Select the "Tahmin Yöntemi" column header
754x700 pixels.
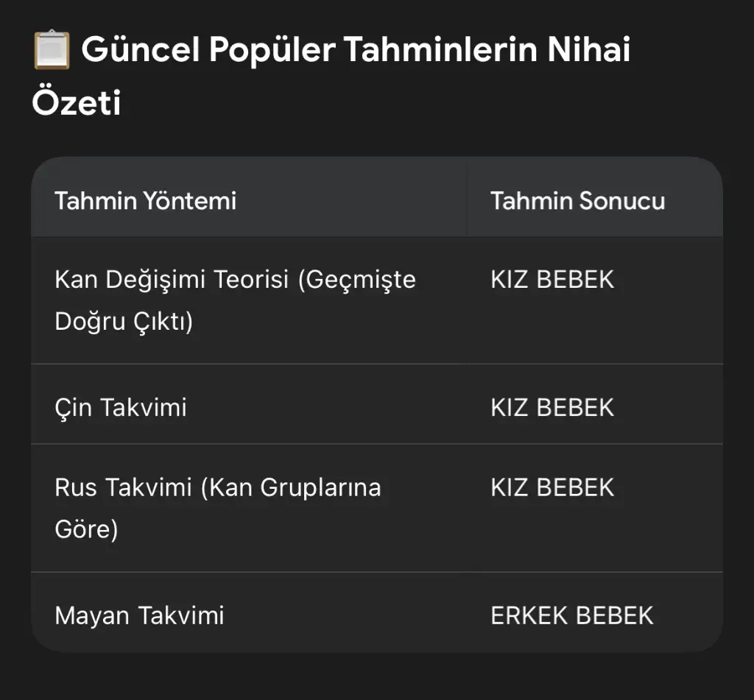(x=145, y=200)
